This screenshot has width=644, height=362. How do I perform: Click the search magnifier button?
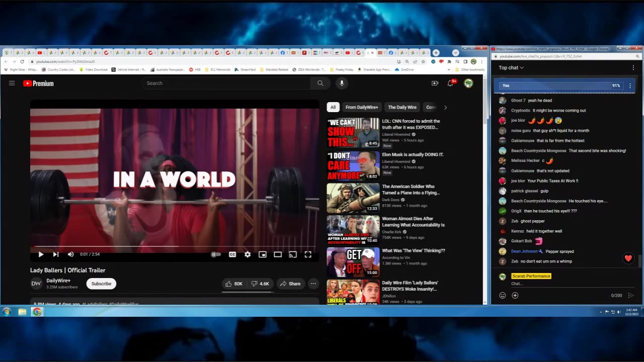coord(320,83)
